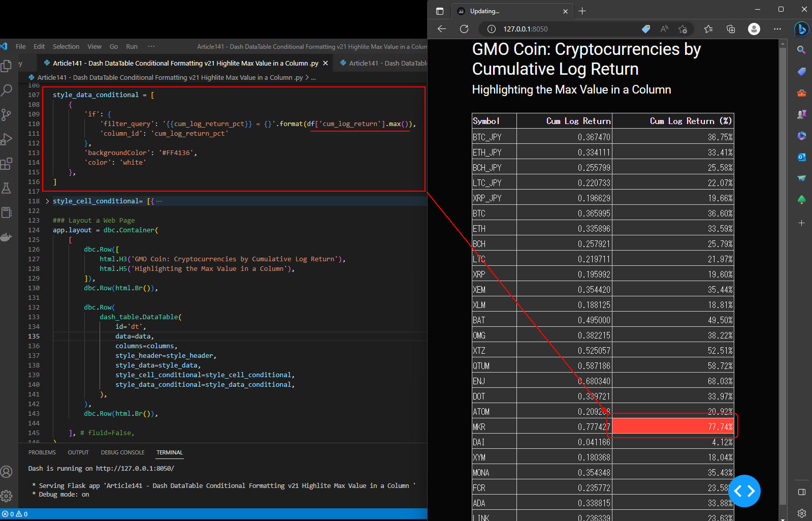
Task: Open Selection menu in VS Code
Action: pos(66,46)
